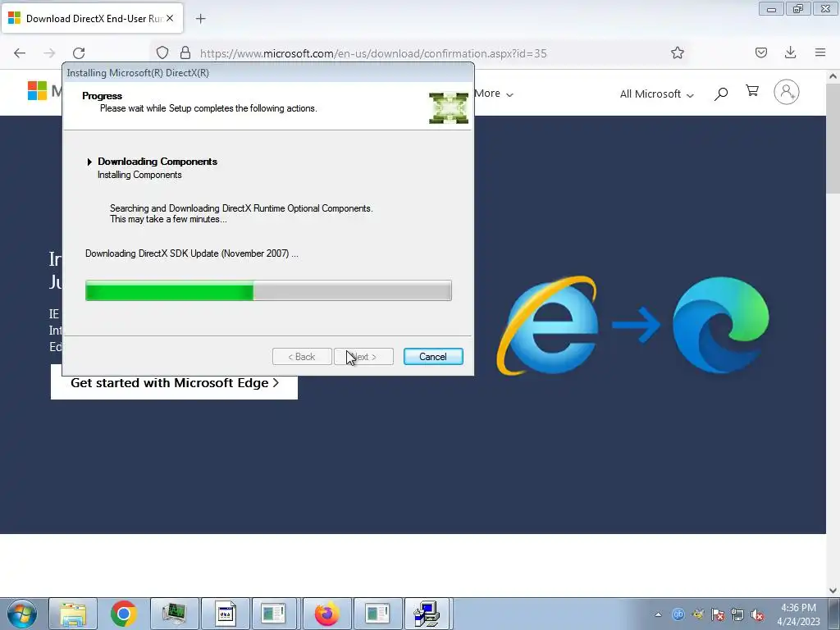Click the site security padlock icon
Viewport: 840px width, 630px height.
(x=185, y=52)
